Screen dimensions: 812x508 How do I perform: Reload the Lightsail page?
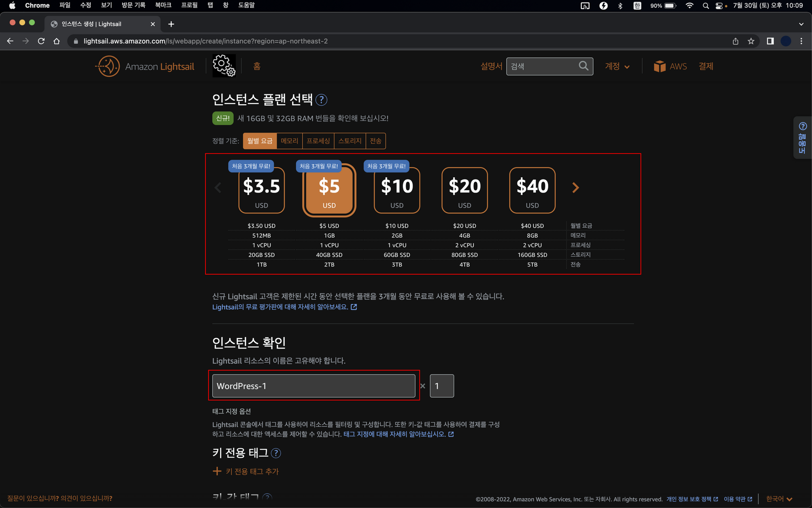pos(41,41)
